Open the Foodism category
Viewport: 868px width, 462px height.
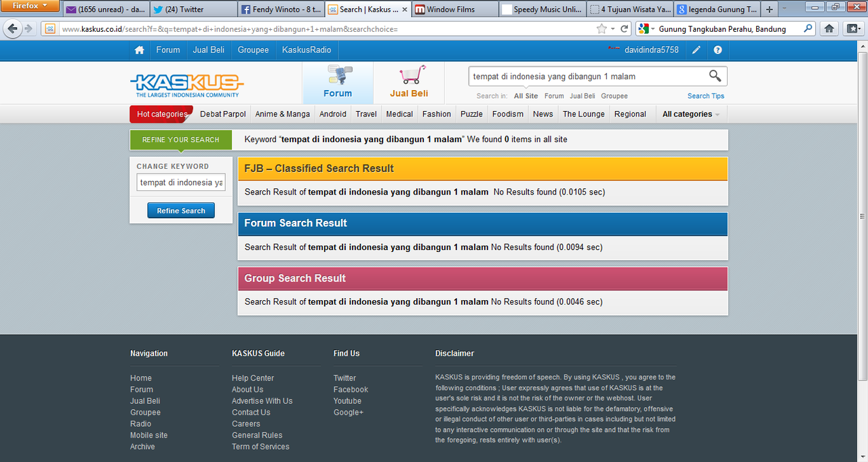click(508, 114)
